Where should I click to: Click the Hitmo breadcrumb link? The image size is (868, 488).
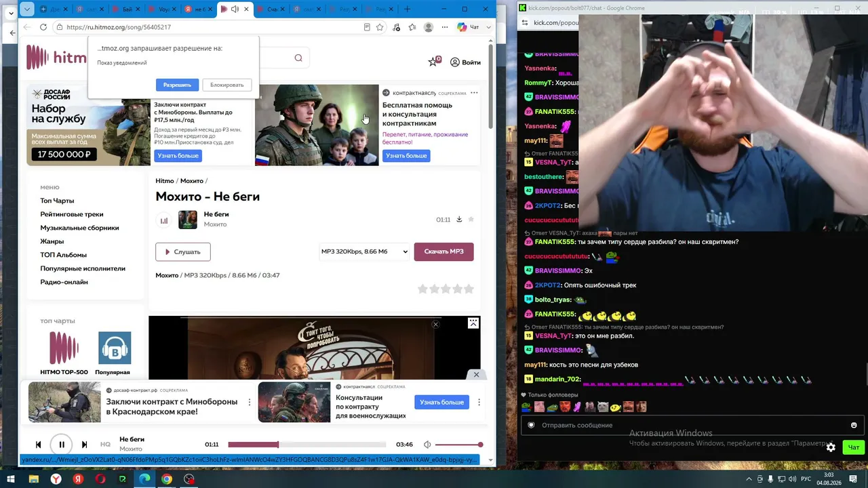tap(165, 181)
